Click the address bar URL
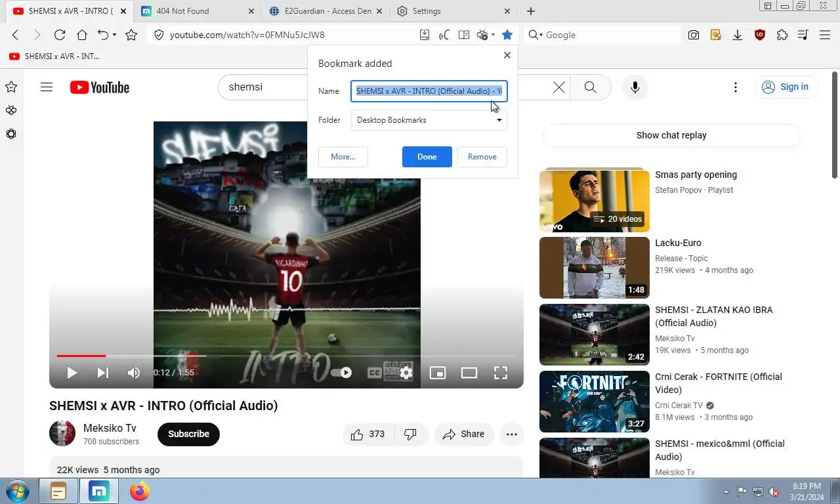The height and width of the screenshot is (504, 840). pyautogui.click(x=247, y=35)
